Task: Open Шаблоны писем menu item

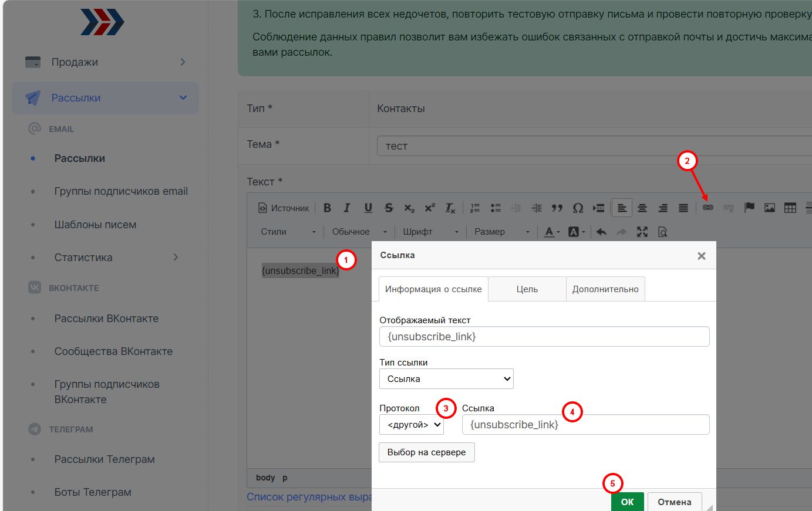Action: (95, 225)
